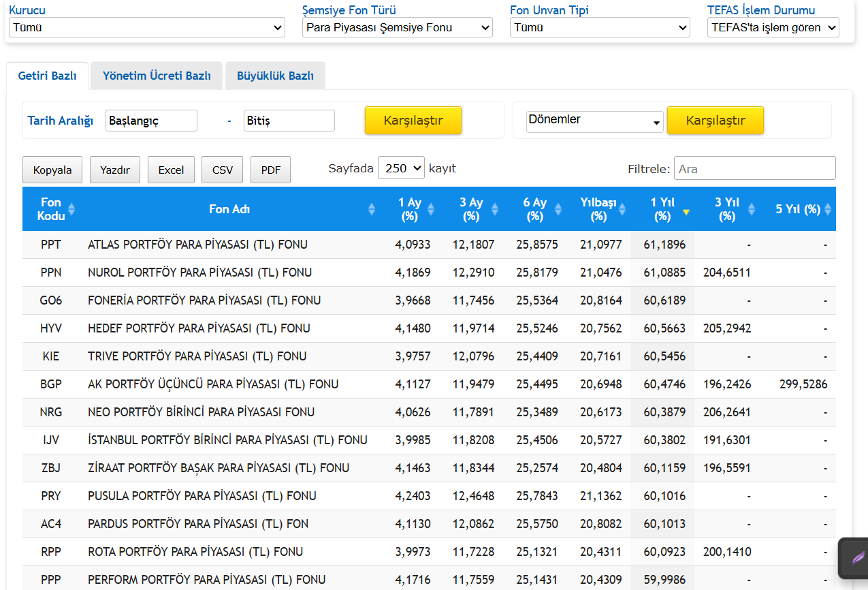Open the Yönetim Ücreti Bazlı tab

(x=157, y=76)
